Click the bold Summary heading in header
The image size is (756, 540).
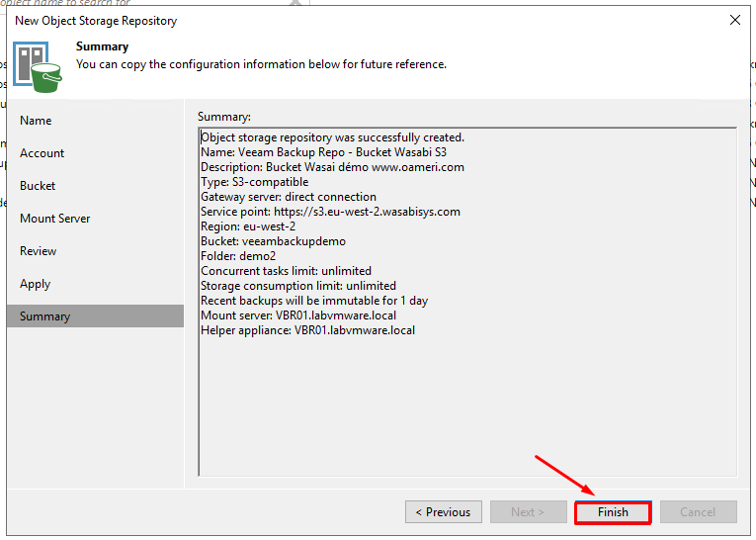pos(102,46)
